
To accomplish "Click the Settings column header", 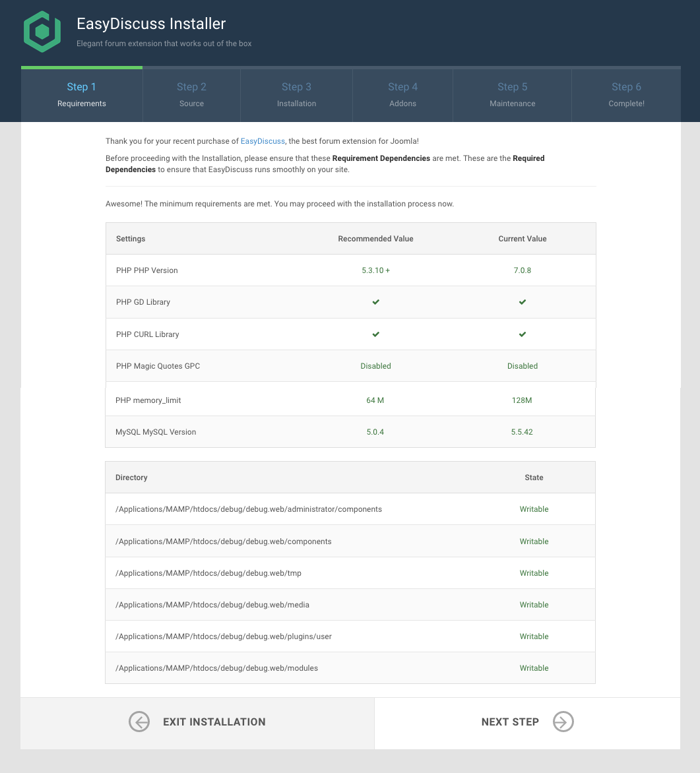I will pos(131,239).
